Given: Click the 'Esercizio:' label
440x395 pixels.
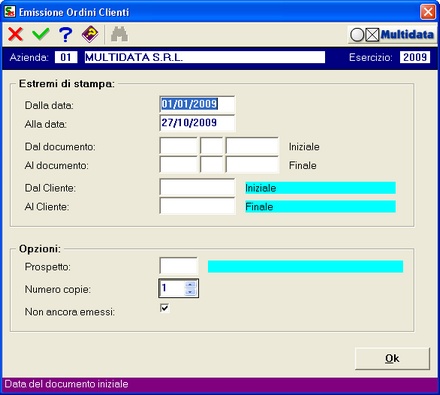Looking at the screenshot, I should point(371,58).
